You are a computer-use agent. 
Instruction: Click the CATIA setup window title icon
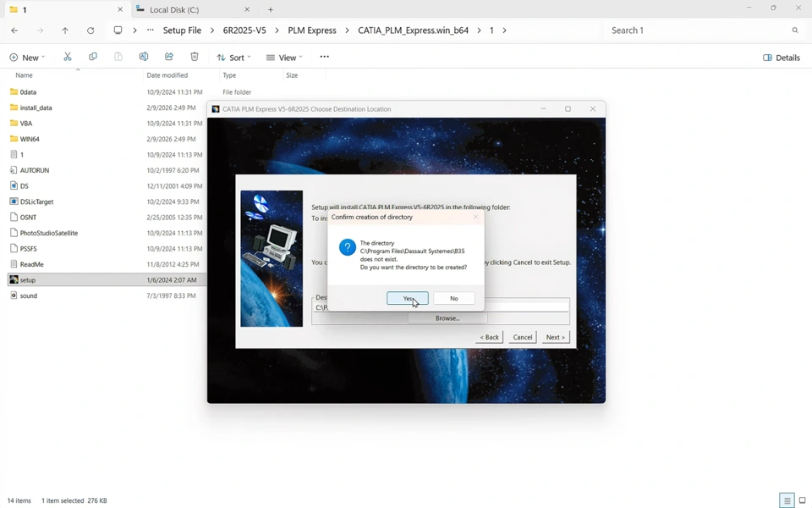coord(216,109)
